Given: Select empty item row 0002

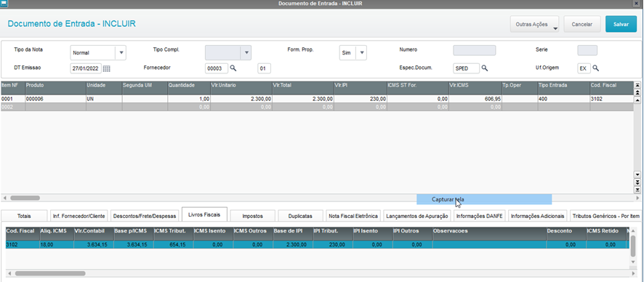Looking at the screenshot, I should pyautogui.click(x=316, y=107).
